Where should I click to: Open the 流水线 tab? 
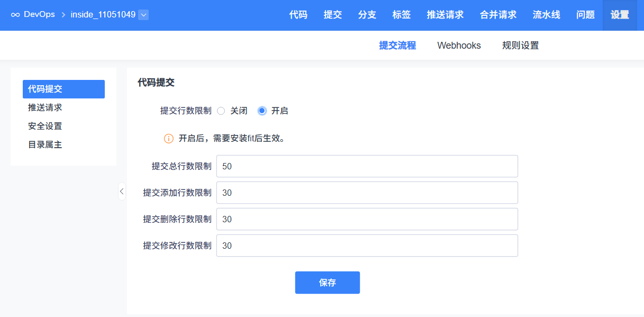pos(546,15)
